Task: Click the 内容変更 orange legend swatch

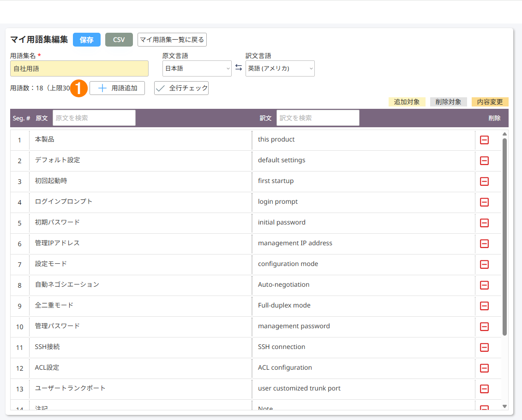Action: pos(490,102)
